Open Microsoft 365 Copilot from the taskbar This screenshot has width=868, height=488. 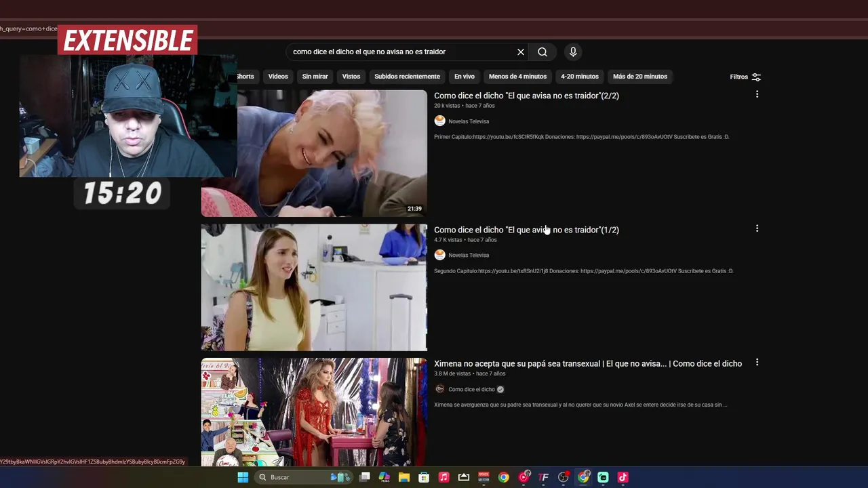click(384, 477)
